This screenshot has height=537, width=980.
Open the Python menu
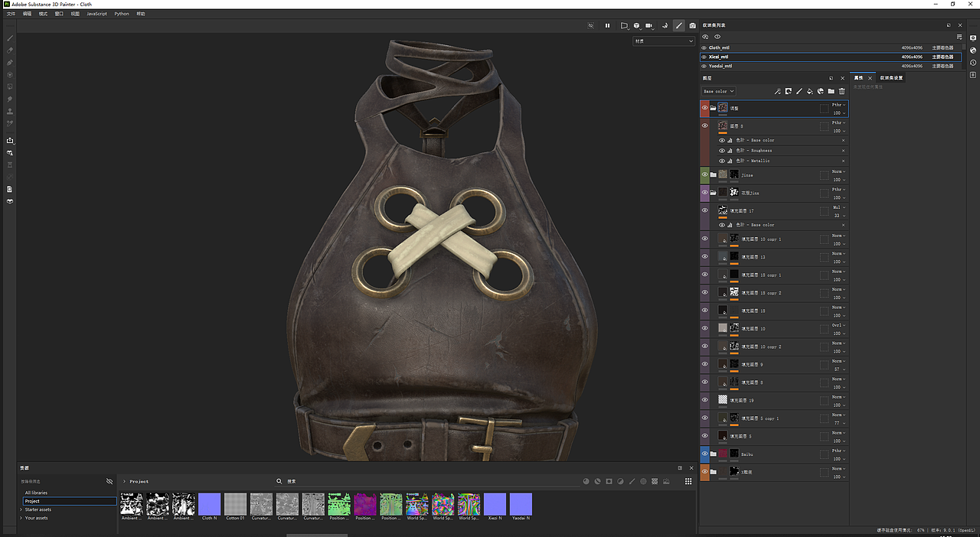pyautogui.click(x=122, y=14)
